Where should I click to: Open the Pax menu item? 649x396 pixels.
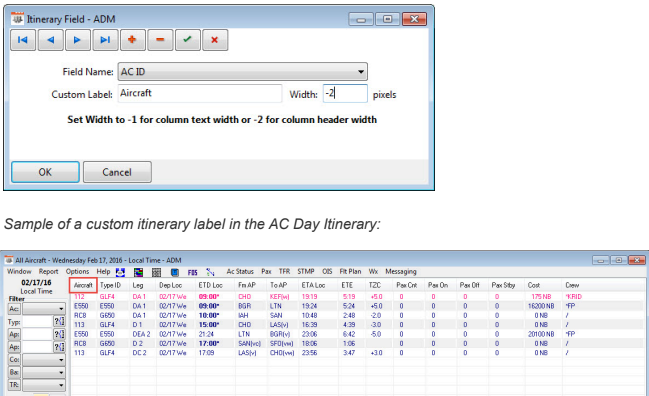pyautogui.click(x=266, y=271)
